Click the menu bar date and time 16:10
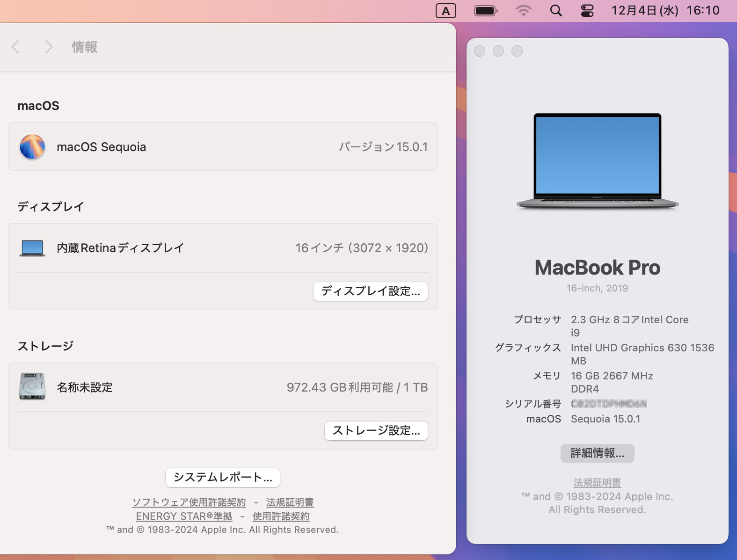 (665, 11)
